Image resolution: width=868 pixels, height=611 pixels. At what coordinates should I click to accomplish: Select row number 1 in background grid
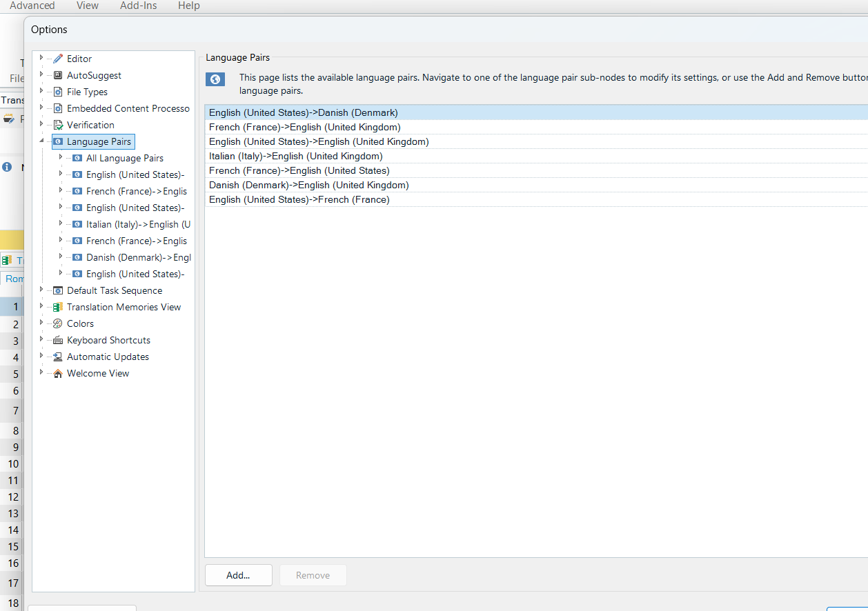pos(12,307)
